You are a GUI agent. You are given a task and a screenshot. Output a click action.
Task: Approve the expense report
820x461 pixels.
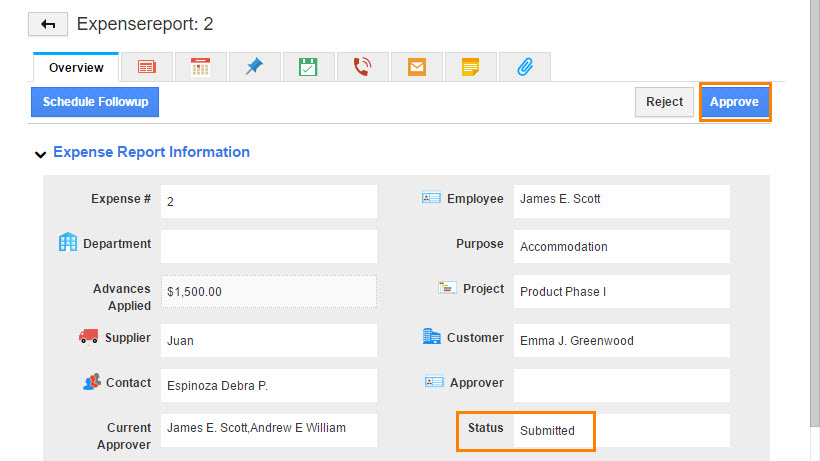[734, 102]
